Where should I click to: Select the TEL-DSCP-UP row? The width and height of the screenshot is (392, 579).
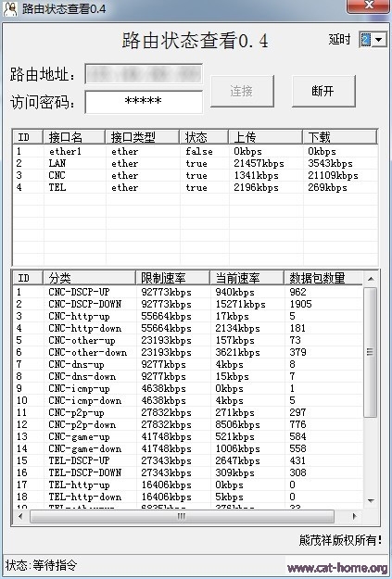coord(188,460)
